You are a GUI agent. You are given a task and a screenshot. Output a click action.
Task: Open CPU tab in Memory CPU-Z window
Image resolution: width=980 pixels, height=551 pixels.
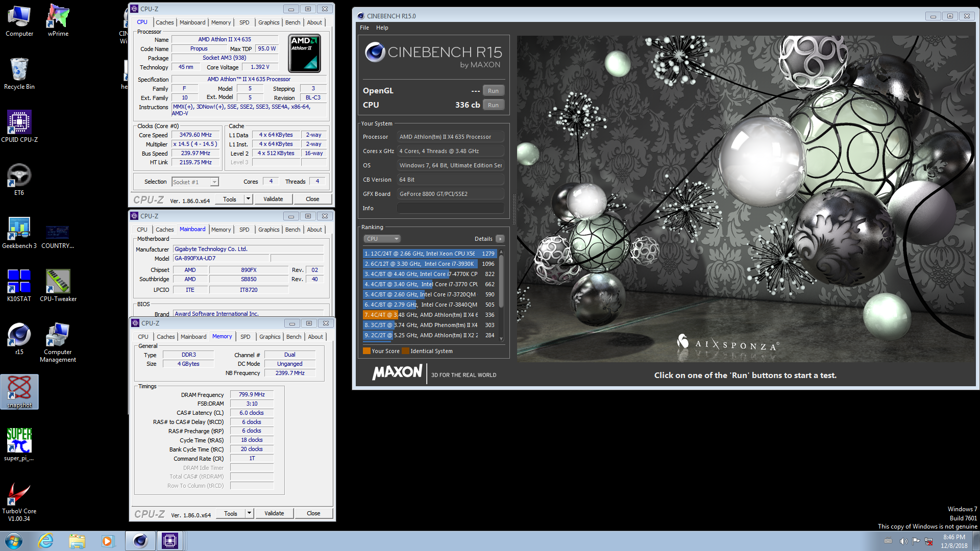[143, 337]
